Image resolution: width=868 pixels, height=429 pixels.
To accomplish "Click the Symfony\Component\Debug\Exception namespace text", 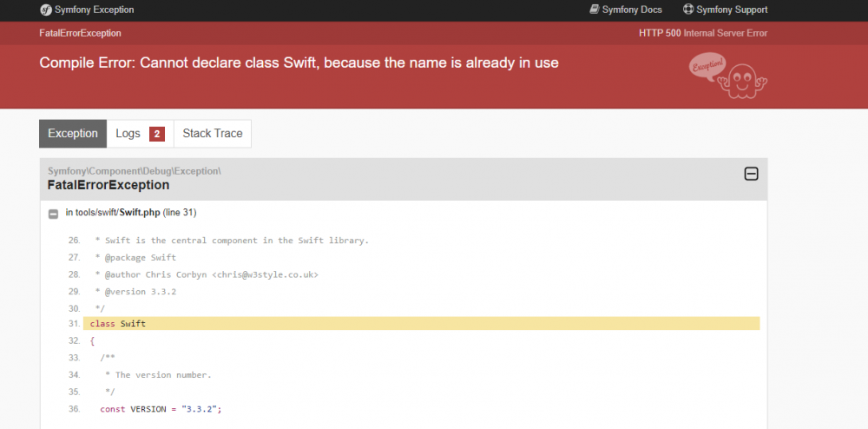I will (135, 170).
